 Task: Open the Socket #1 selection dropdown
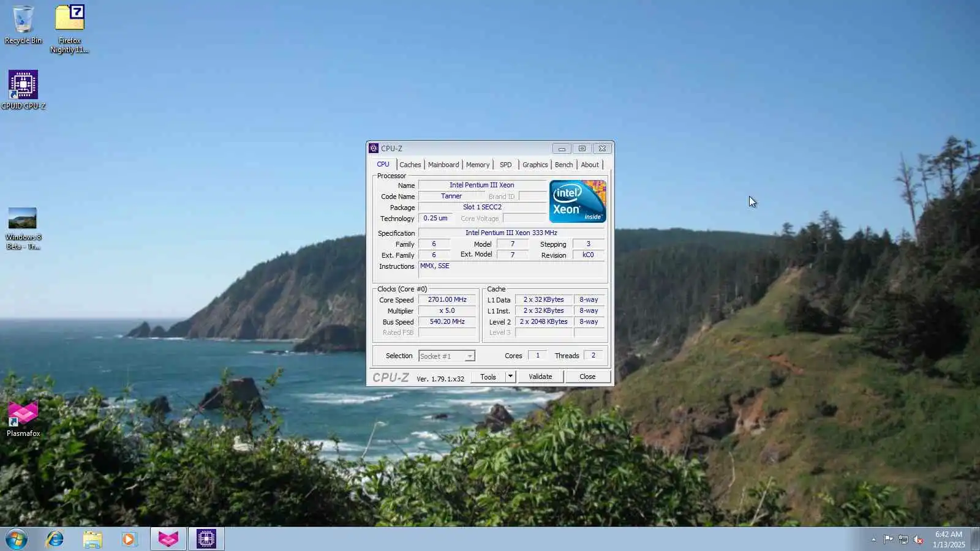point(447,356)
